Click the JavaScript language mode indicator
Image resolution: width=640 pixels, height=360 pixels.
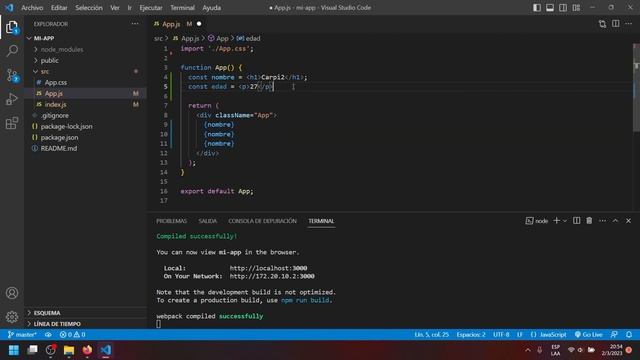(x=549, y=334)
